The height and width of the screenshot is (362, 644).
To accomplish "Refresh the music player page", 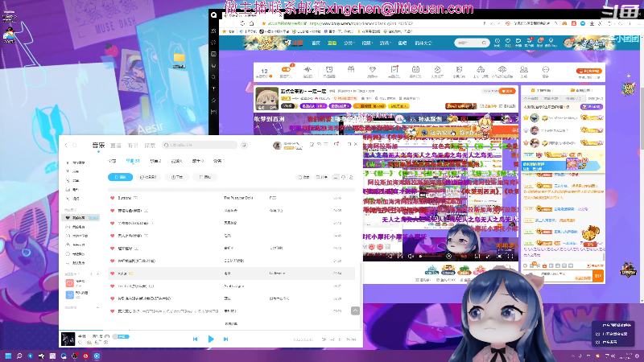I will [x=75, y=145].
